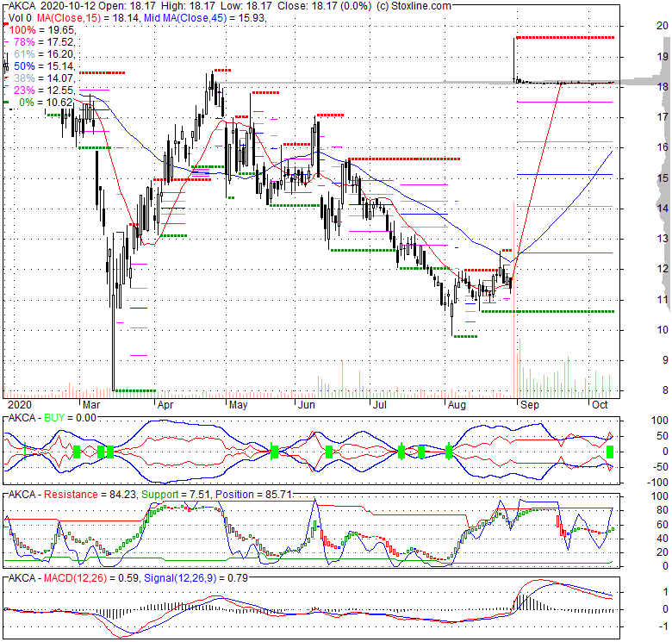Click the '61% = 16.20' level label
Screen dimensions: 672x642
point(44,54)
